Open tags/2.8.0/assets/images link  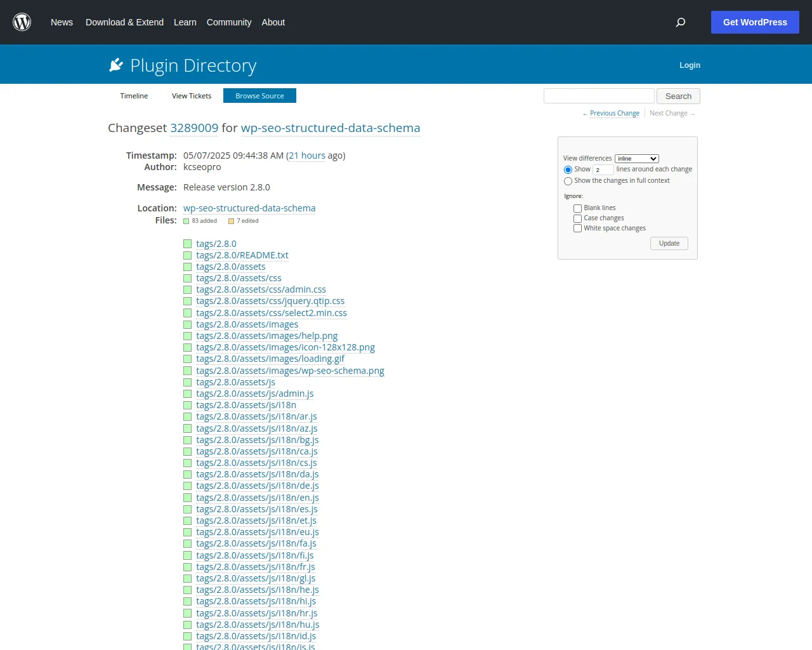tap(247, 324)
